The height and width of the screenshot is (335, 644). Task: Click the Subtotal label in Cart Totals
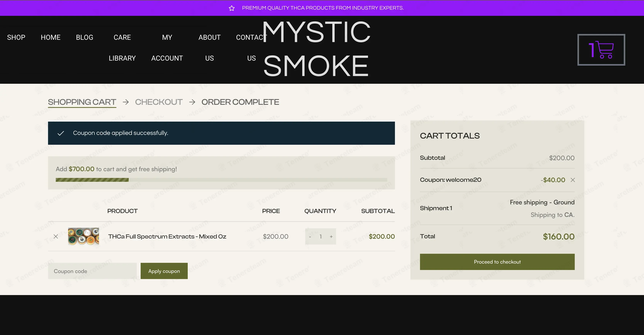click(433, 158)
